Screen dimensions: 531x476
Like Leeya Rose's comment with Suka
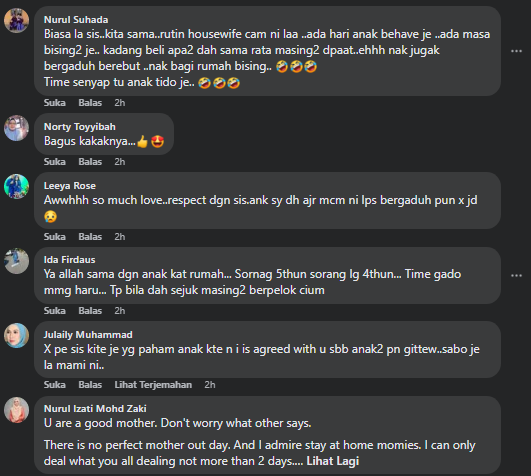[x=55, y=236]
